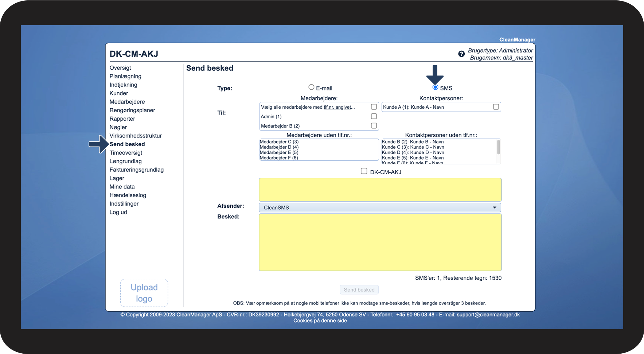Enable the DK-CM-AKJ checkbox
Image resolution: width=644 pixels, height=354 pixels.
364,171
